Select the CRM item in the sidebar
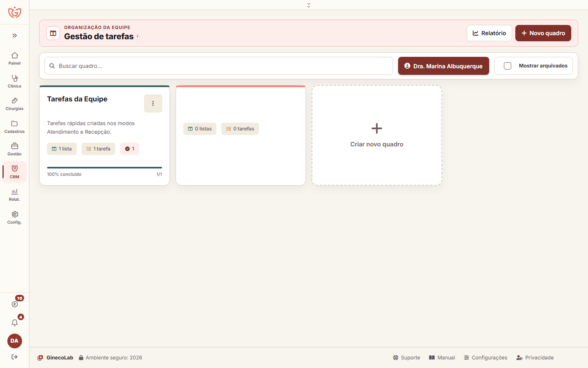 pos(14,172)
